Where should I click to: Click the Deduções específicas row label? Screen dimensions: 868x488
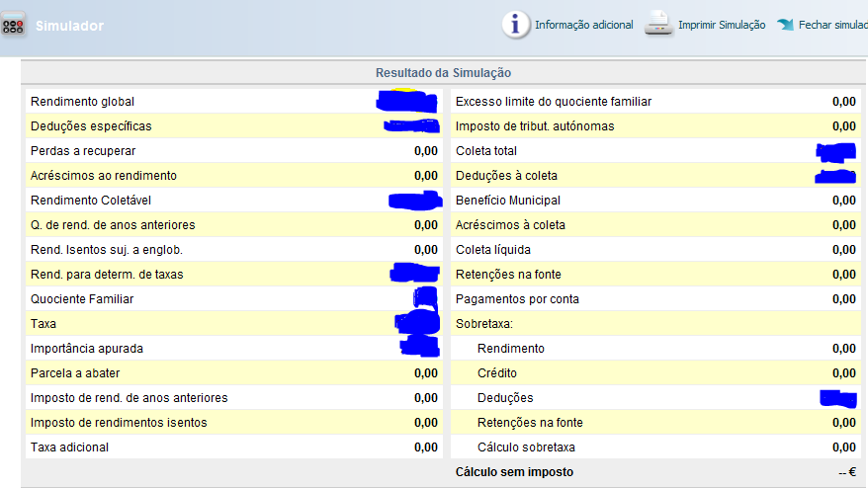tap(91, 126)
